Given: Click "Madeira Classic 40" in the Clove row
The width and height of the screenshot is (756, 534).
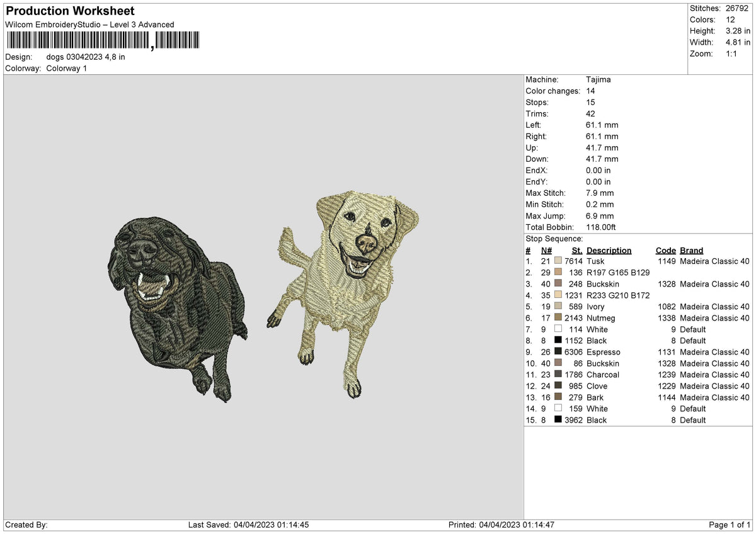Looking at the screenshot, I should point(714,385).
